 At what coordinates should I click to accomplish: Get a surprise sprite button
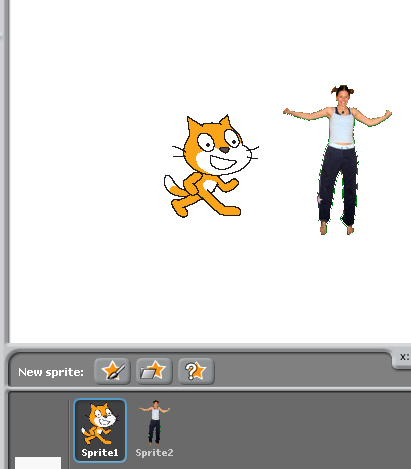[196, 371]
